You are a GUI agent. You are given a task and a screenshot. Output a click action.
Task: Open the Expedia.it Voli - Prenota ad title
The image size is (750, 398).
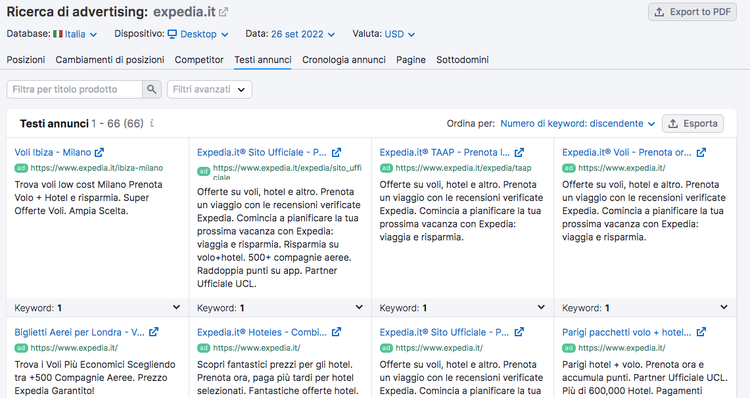click(x=627, y=153)
